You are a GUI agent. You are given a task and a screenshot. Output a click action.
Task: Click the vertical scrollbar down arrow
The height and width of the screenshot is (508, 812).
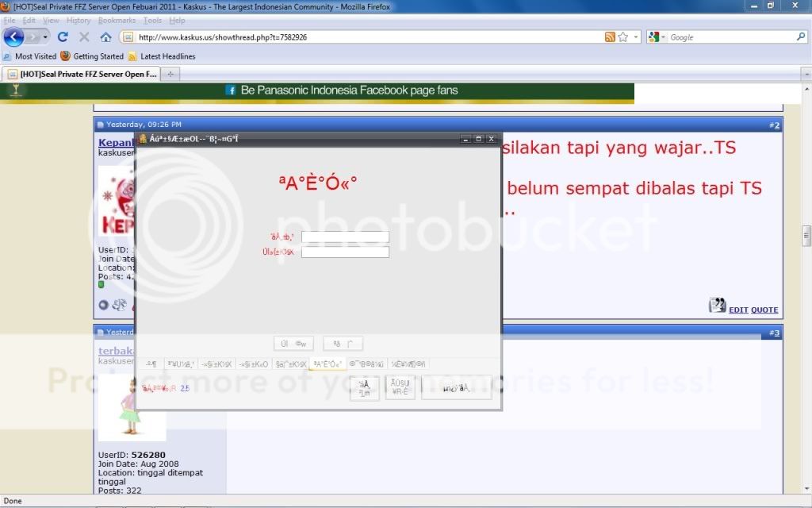[x=806, y=488]
